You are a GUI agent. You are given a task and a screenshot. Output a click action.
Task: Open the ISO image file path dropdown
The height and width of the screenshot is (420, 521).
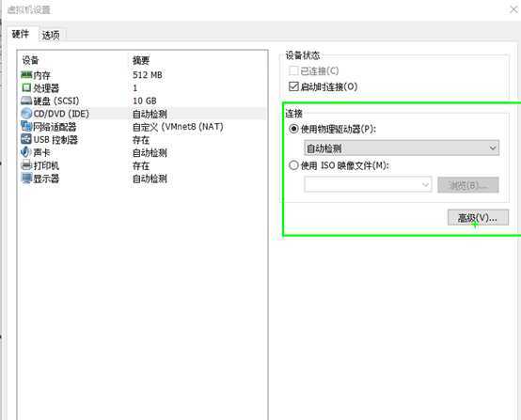tap(368, 184)
